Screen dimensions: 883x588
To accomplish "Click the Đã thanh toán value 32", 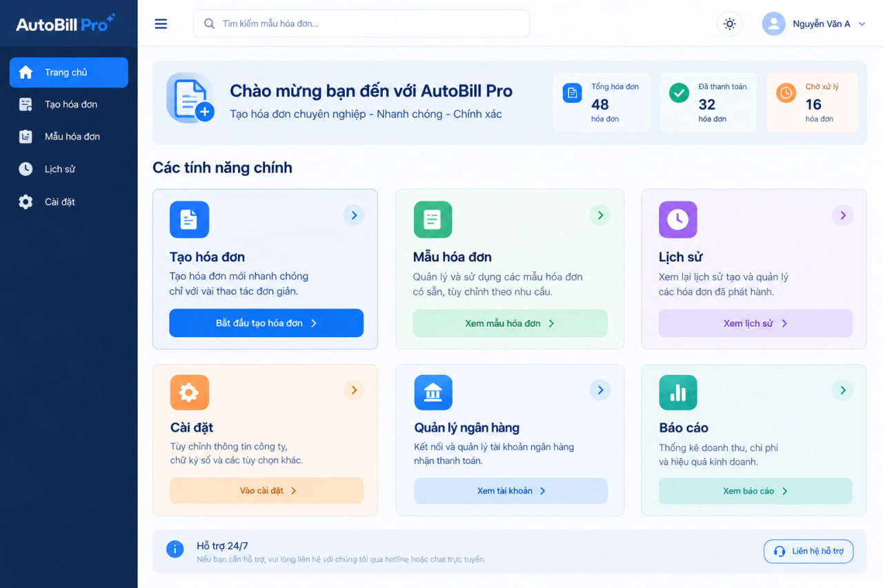I will tap(707, 104).
